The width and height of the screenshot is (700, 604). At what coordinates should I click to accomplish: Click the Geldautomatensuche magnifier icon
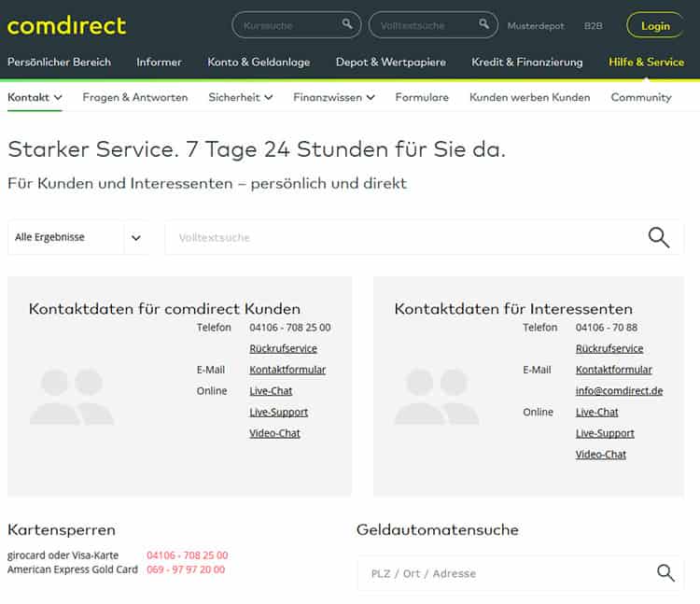pos(665,573)
